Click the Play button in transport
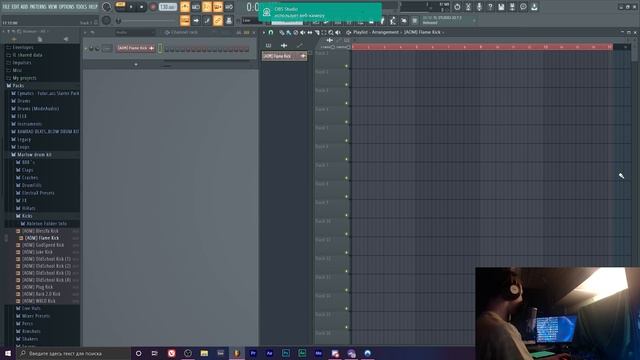The width and height of the screenshot is (640, 360). (131, 7)
